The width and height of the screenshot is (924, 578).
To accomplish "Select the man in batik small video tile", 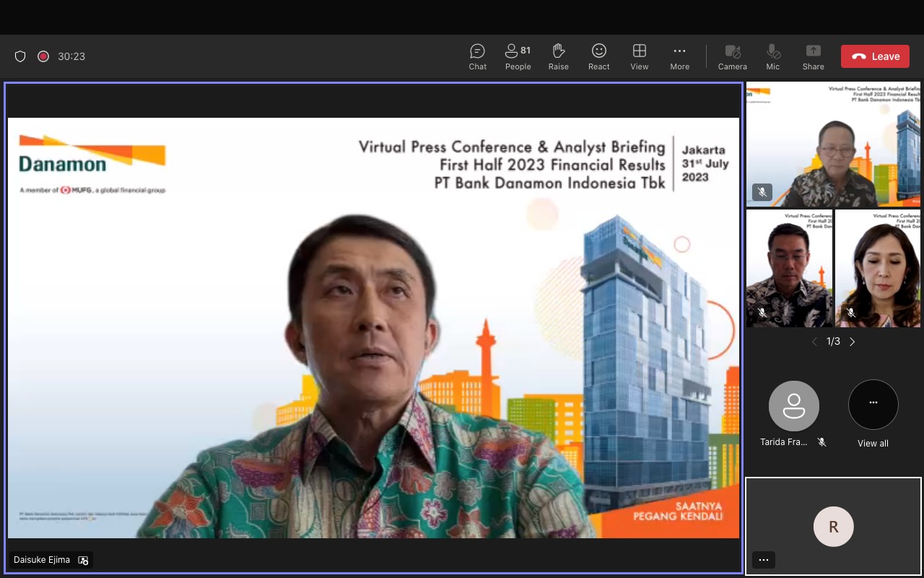I will pos(789,268).
